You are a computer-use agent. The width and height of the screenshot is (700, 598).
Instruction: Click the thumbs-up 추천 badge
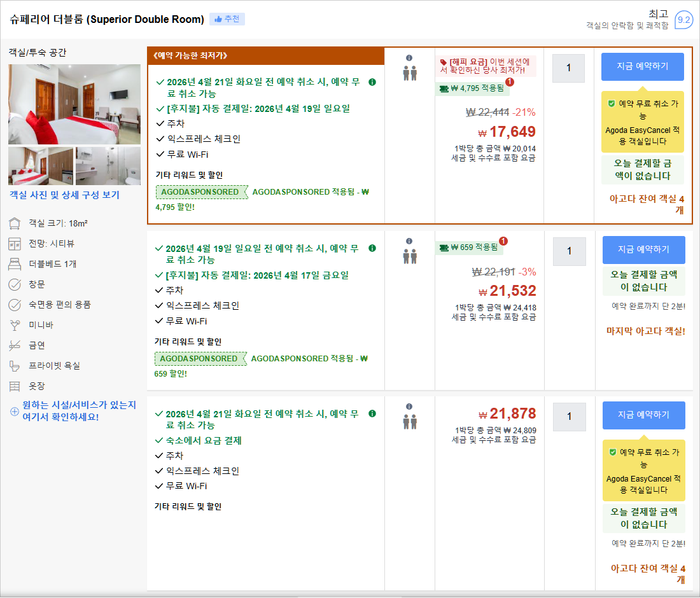coord(227,18)
